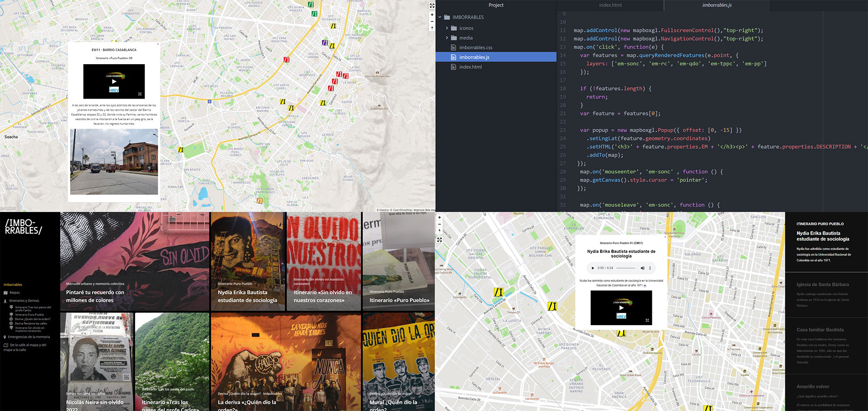
Task: Expand the iconos folder chevron
Action: (x=447, y=28)
